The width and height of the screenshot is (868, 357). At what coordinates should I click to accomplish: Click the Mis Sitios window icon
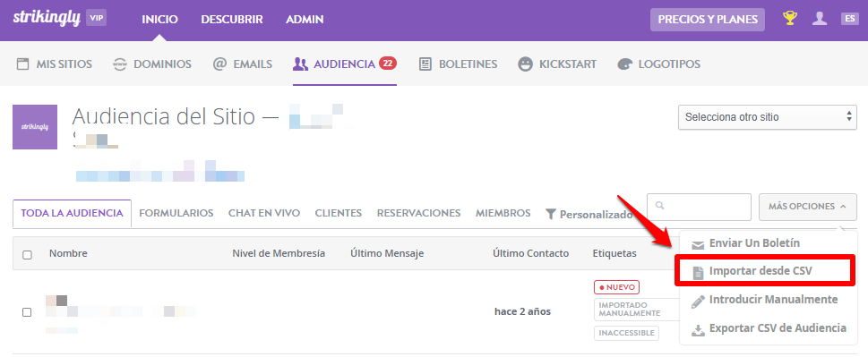coord(22,64)
